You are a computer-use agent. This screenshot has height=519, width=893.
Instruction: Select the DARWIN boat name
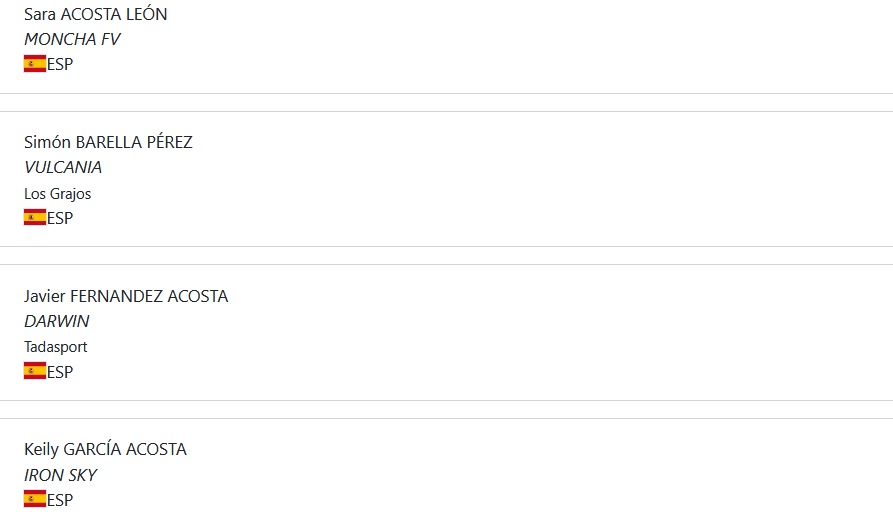57,321
